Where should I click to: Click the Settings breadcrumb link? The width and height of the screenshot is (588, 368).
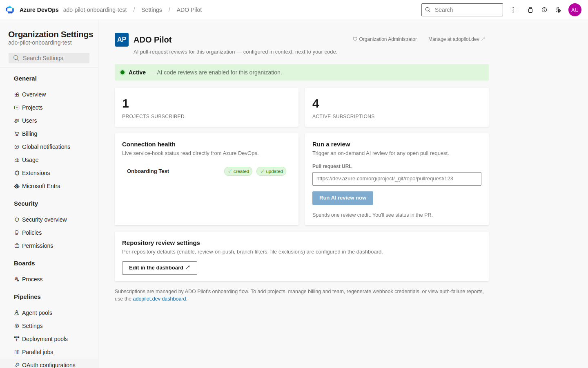click(x=151, y=10)
